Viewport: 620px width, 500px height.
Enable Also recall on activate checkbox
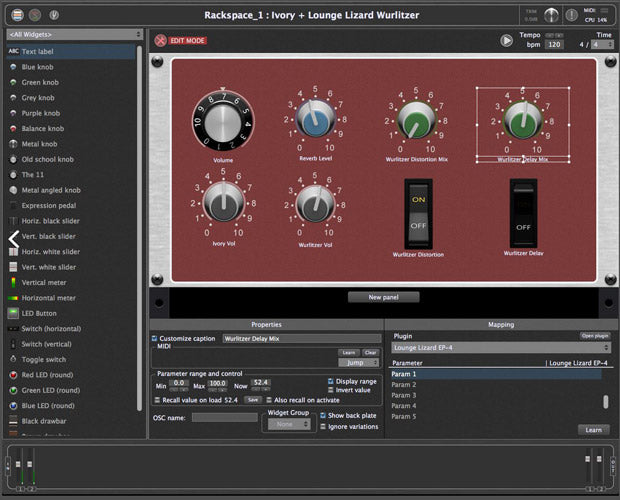pyautogui.click(x=269, y=400)
